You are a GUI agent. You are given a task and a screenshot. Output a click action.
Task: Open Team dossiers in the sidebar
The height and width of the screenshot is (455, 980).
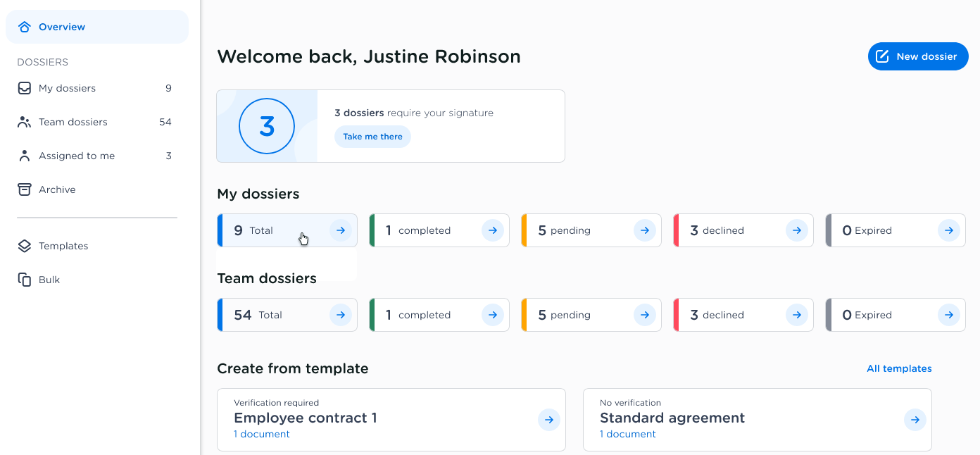coord(73,122)
